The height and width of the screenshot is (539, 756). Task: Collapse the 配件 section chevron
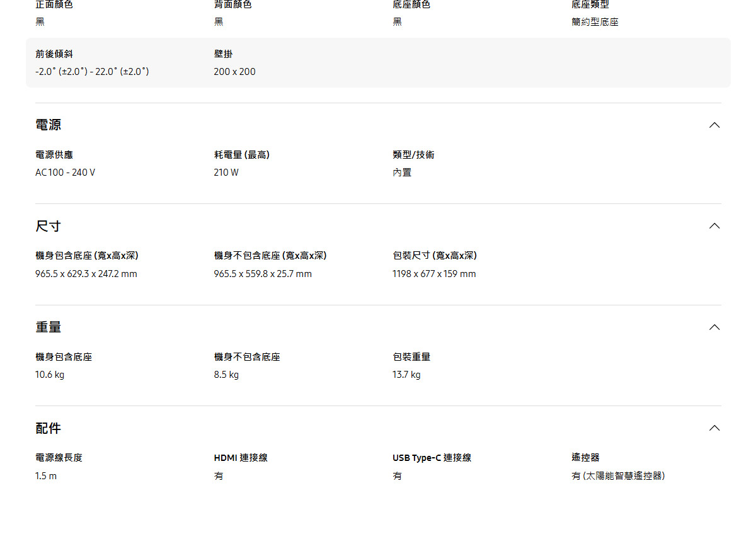[714, 428]
